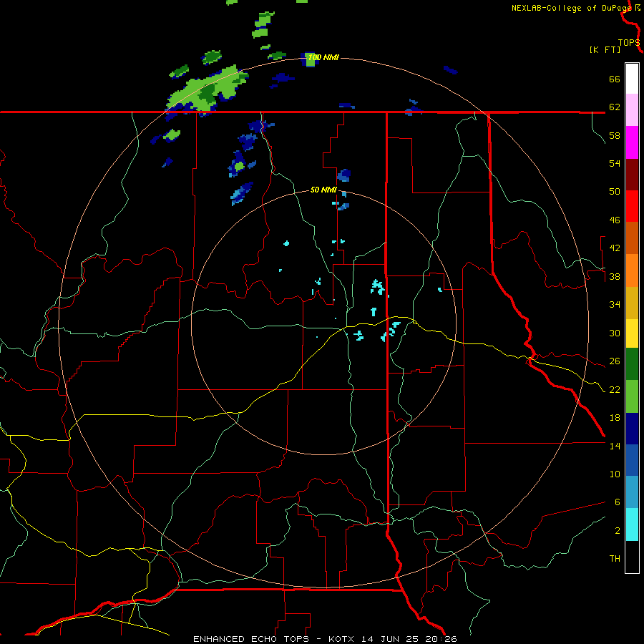Click the white swatch in the tops legend
The height and width of the screenshot is (644, 644).
pyautogui.click(x=632, y=79)
